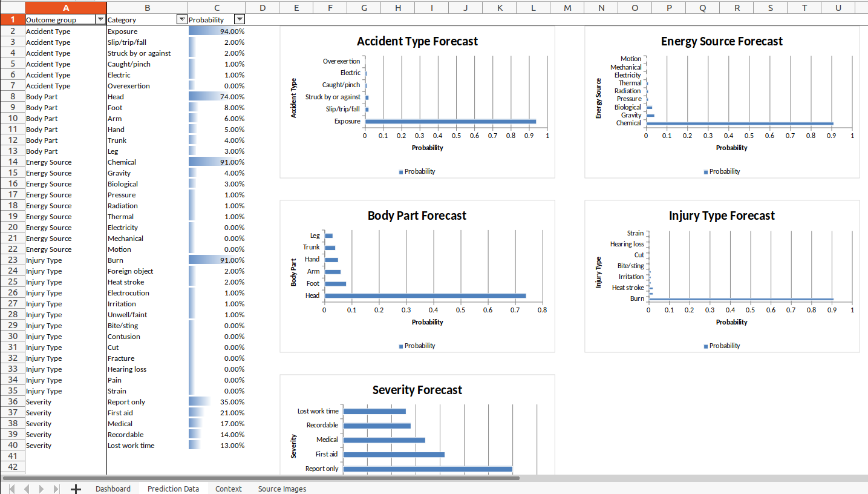Viewport: 868px width, 494px height.
Task: Open the Probability column filter dropdown
Action: pos(240,19)
